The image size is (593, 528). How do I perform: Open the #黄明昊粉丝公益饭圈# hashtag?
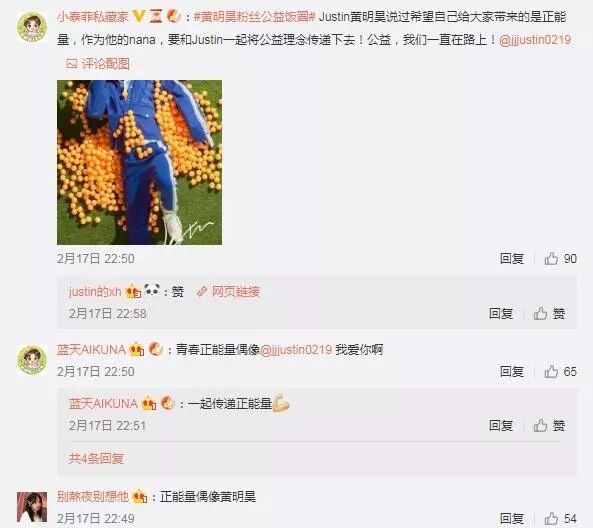coord(255,17)
